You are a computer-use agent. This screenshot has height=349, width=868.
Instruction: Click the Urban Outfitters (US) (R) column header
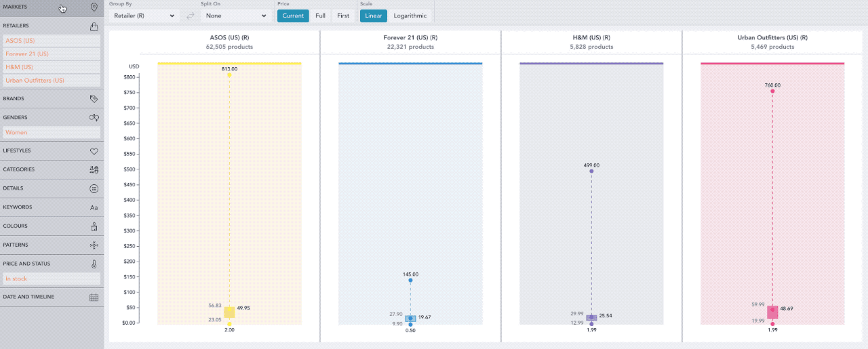[772, 38]
